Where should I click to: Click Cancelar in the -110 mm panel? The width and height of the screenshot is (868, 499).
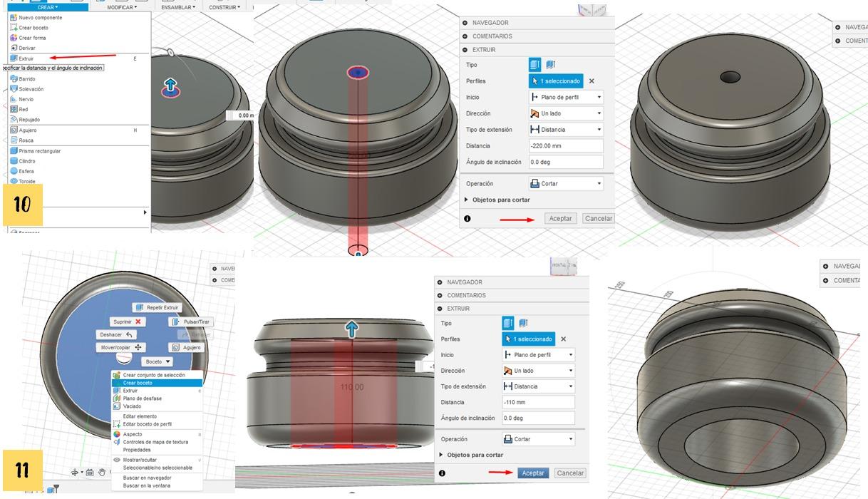[570, 473]
